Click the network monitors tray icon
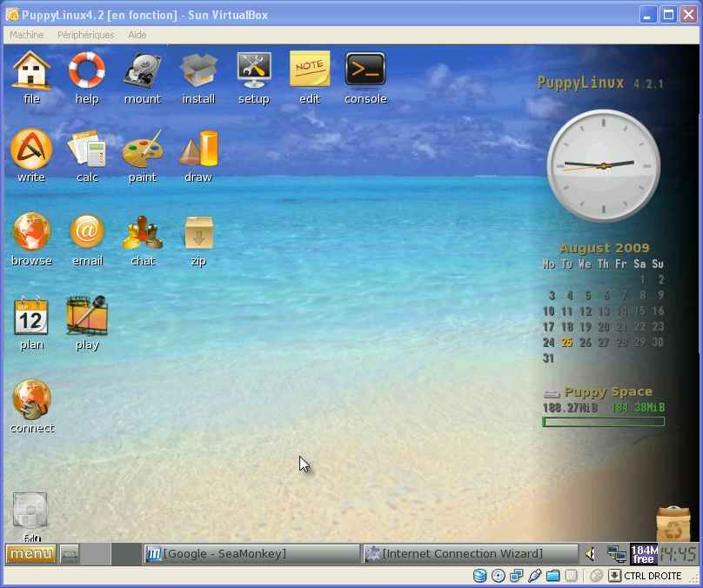 click(617, 554)
